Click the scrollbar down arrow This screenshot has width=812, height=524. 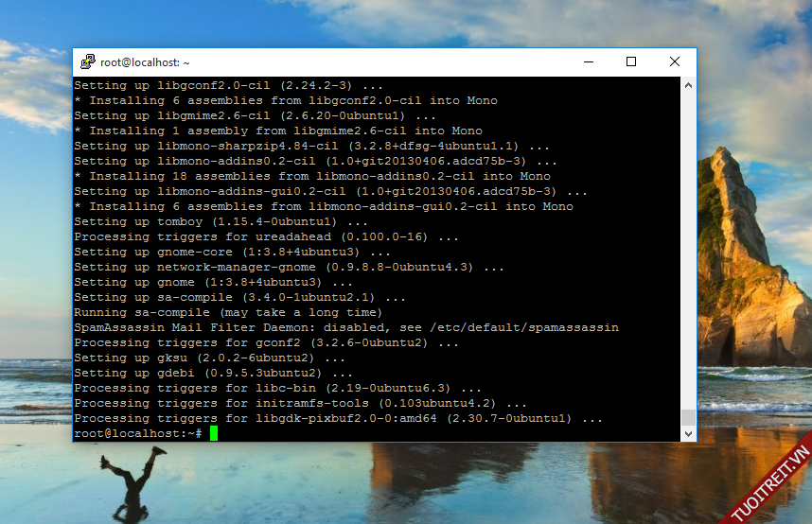[x=688, y=433]
